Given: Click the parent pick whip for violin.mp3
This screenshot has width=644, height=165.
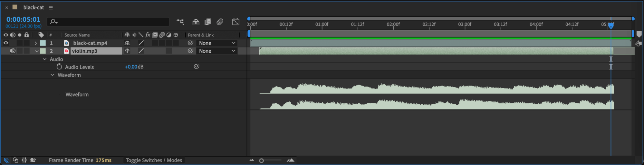Looking at the screenshot, I should click(x=190, y=51).
